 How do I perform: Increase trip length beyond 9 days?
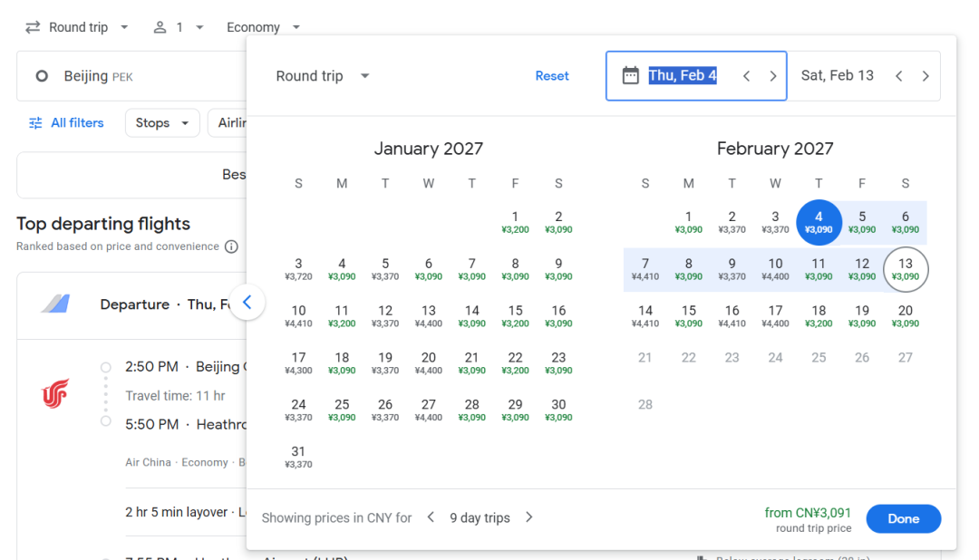tap(529, 517)
